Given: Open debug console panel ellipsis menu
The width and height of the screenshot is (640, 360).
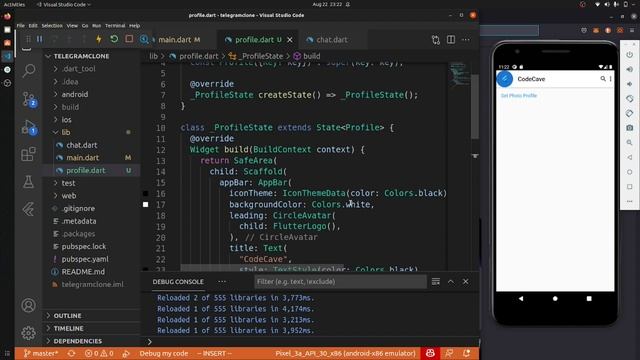Looking at the screenshot, I should tap(222, 282).
